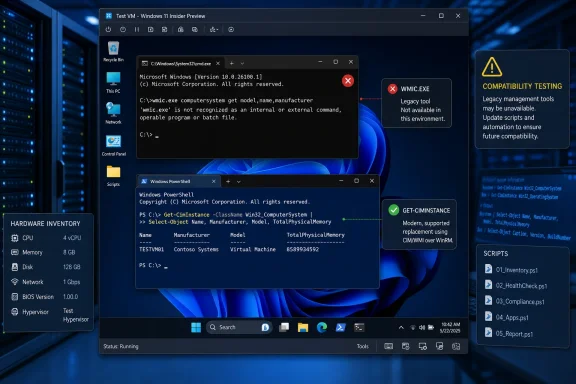This screenshot has height=384, width=576.
Task: Select the Memory row in Hardware Inventory
Action: pos(43,252)
